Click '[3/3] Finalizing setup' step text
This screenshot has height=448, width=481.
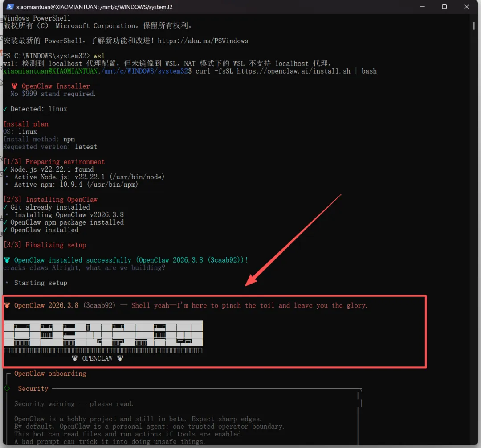click(x=45, y=245)
